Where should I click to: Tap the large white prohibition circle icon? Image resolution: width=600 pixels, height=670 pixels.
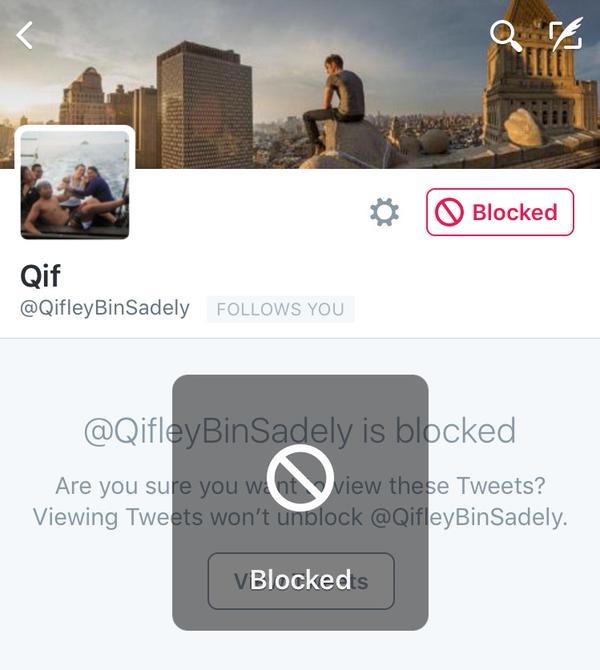tap(300, 478)
